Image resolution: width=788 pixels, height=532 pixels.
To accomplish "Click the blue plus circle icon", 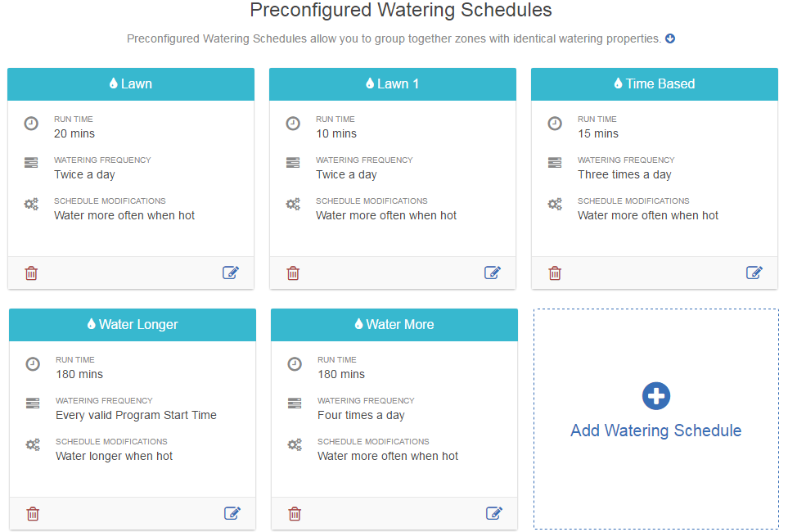I will coord(655,396).
